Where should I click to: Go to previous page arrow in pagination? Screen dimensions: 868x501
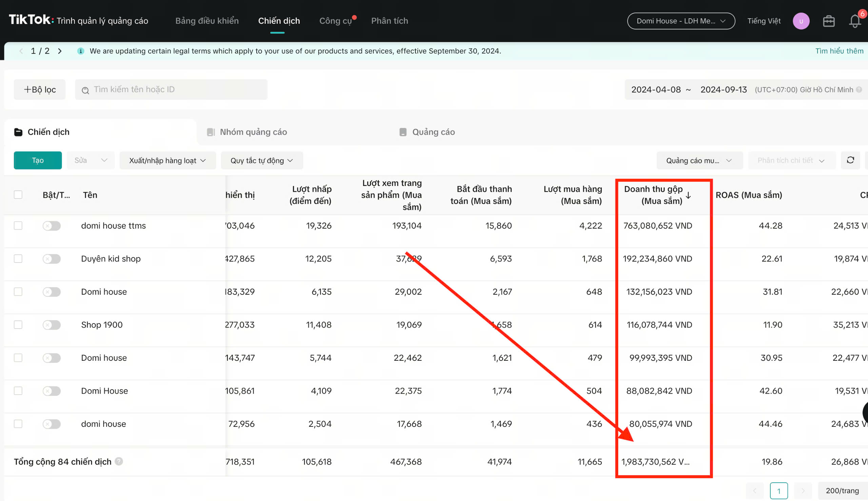pyautogui.click(x=754, y=491)
